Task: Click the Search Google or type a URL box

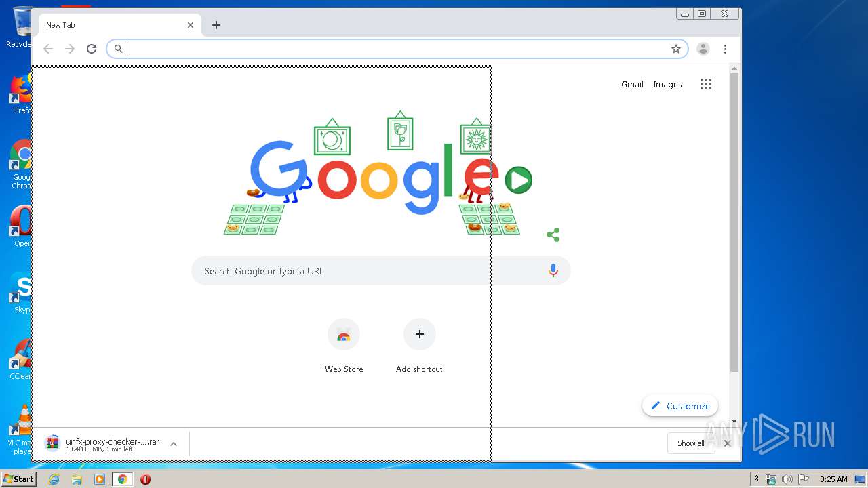Action: (380, 271)
